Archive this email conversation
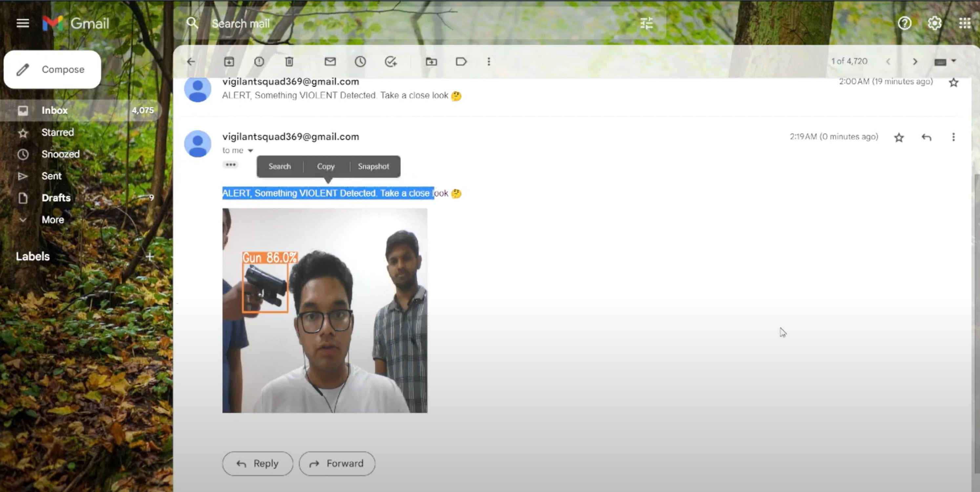 229,62
